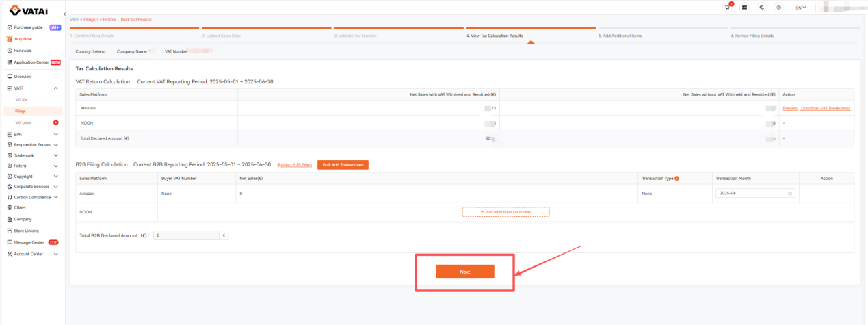868x325 pixels.
Task: Expand the Corporate Services chevron
Action: (x=56, y=186)
